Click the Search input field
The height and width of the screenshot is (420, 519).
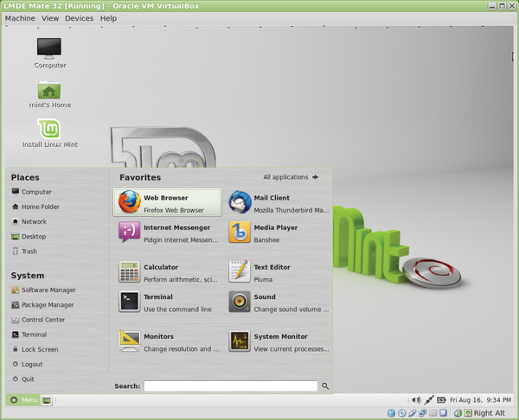tap(231, 386)
